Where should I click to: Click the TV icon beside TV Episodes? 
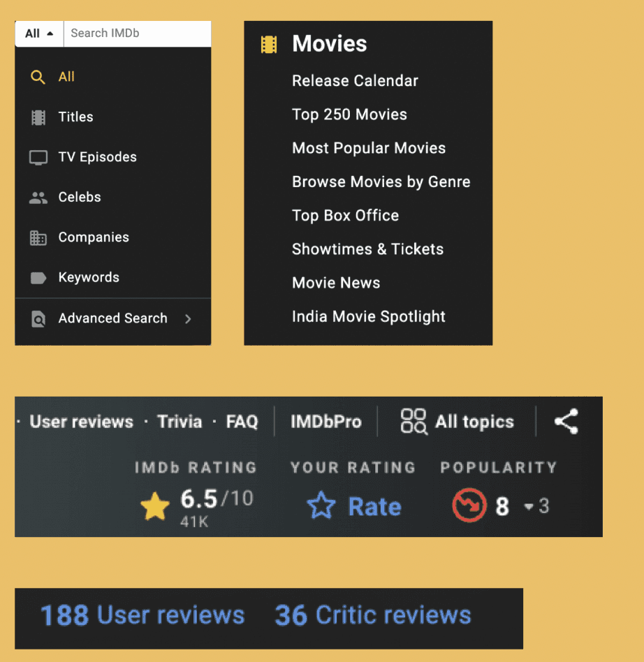coord(38,158)
